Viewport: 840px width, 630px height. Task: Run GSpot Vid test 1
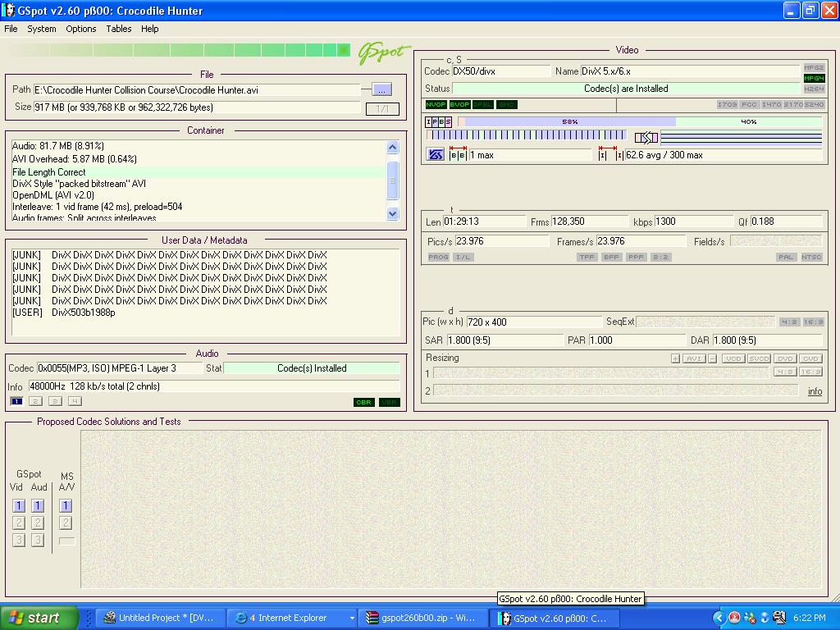pyautogui.click(x=19, y=505)
